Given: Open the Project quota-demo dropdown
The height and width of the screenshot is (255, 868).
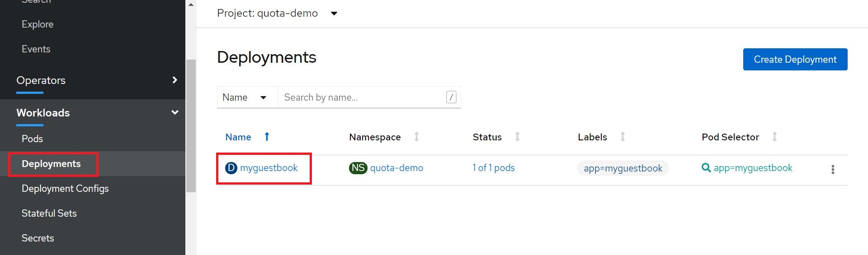Looking at the screenshot, I should click(277, 14).
